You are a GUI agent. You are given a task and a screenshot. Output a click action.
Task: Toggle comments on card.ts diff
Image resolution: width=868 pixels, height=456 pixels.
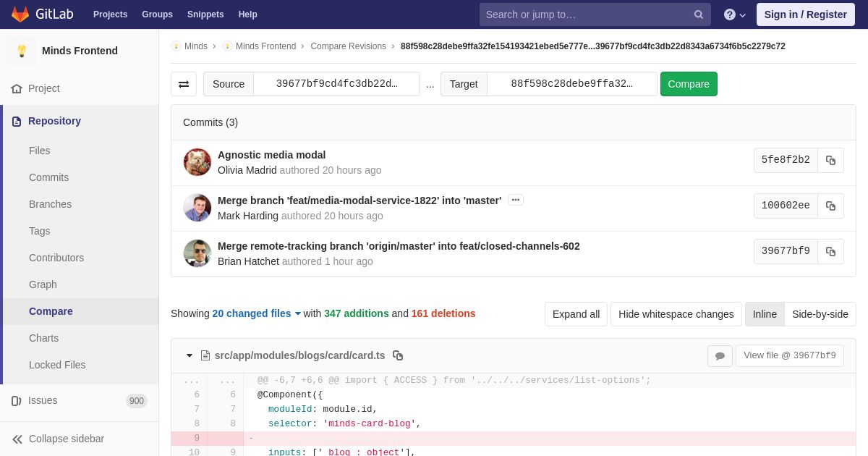point(720,356)
